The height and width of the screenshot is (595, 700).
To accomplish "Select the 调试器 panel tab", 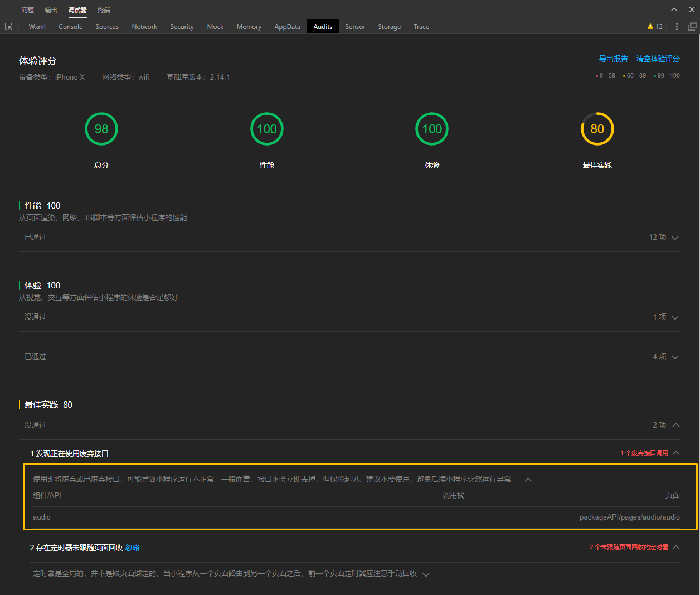I will coord(77,10).
